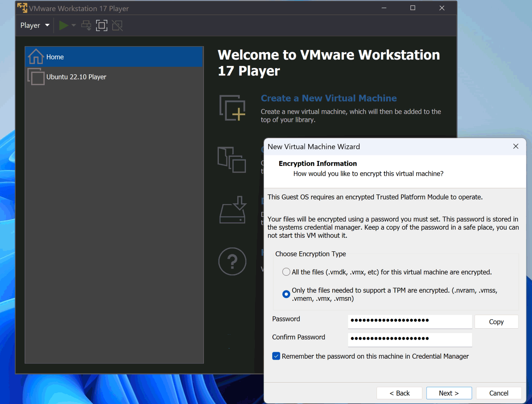The width and height of the screenshot is (532, 404).
Task: Click the Enter full screen mode icon
Action: [102, 26]
